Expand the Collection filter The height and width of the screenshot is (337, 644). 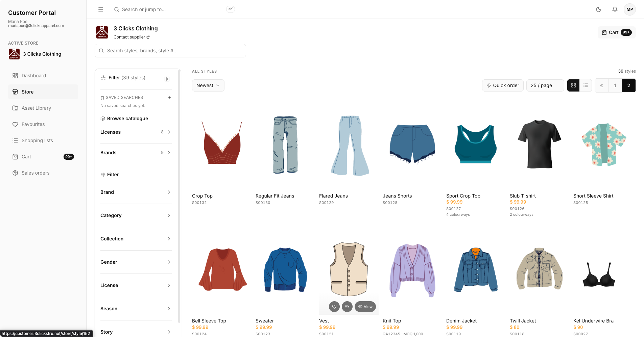point(136,239)
